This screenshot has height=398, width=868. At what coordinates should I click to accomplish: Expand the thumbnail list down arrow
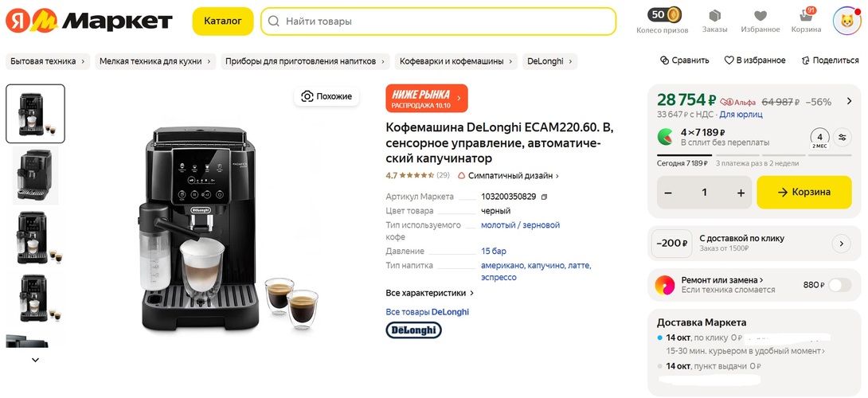pos(35,360)
